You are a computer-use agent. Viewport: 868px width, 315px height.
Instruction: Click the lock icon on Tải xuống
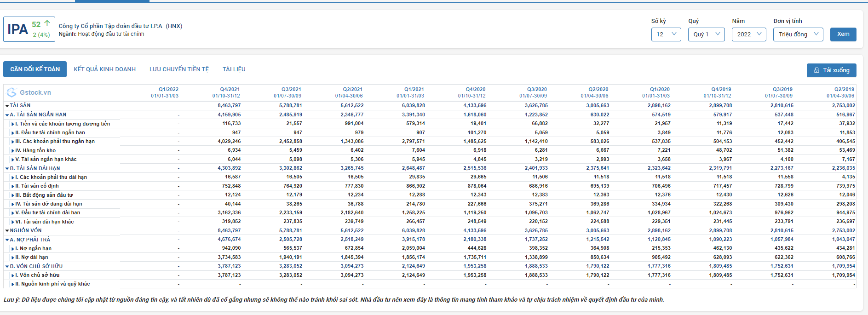(816, 70)
